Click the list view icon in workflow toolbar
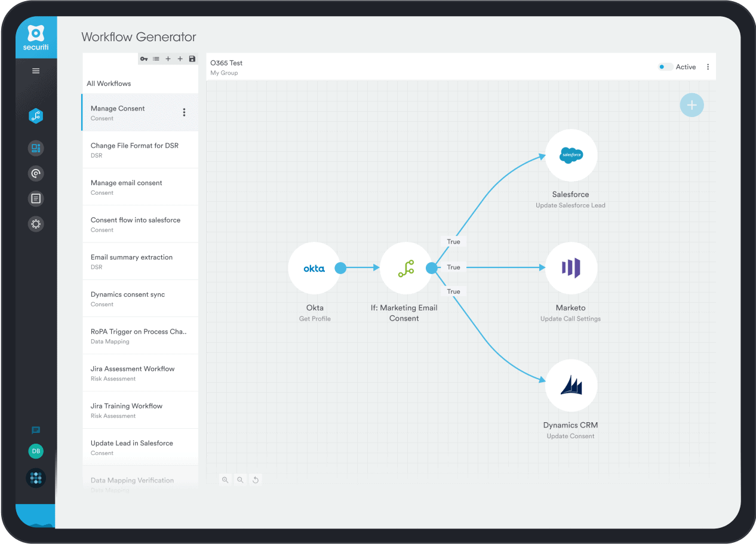 click(x=156, y=59)
